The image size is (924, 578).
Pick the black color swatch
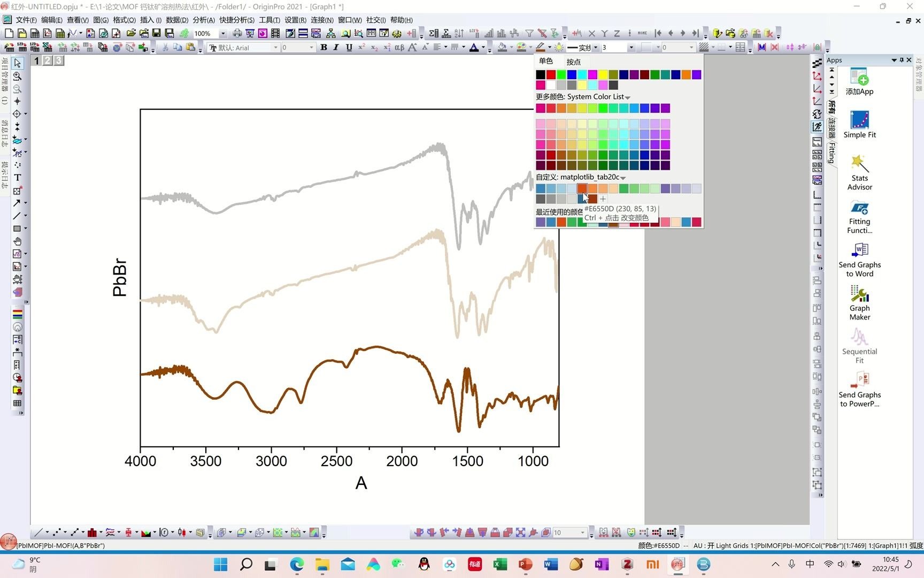(541, 74)
